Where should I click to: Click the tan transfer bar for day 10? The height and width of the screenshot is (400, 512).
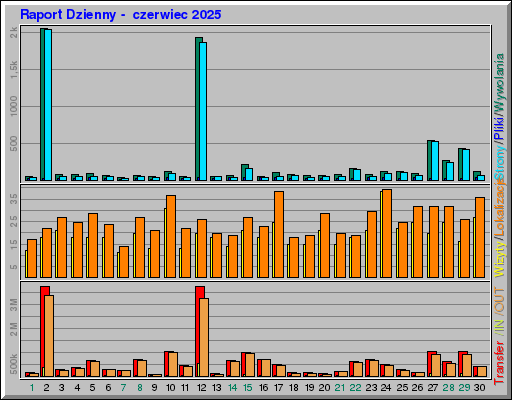tap(173, 364)
